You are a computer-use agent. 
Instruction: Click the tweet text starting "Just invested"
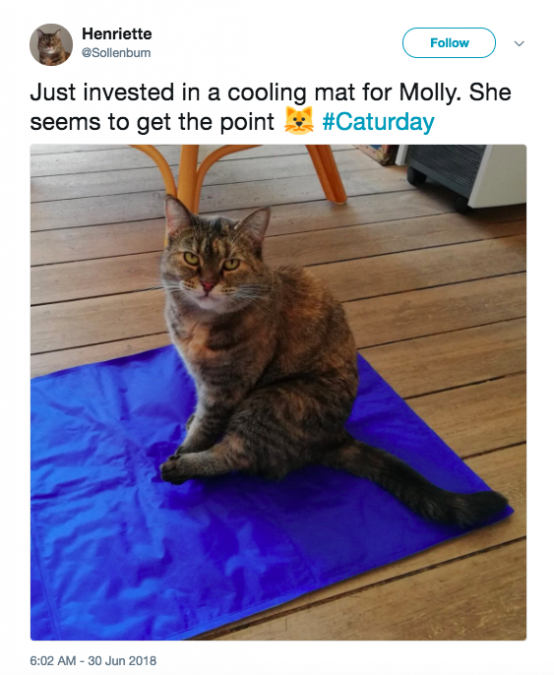[x=270, y=107]
